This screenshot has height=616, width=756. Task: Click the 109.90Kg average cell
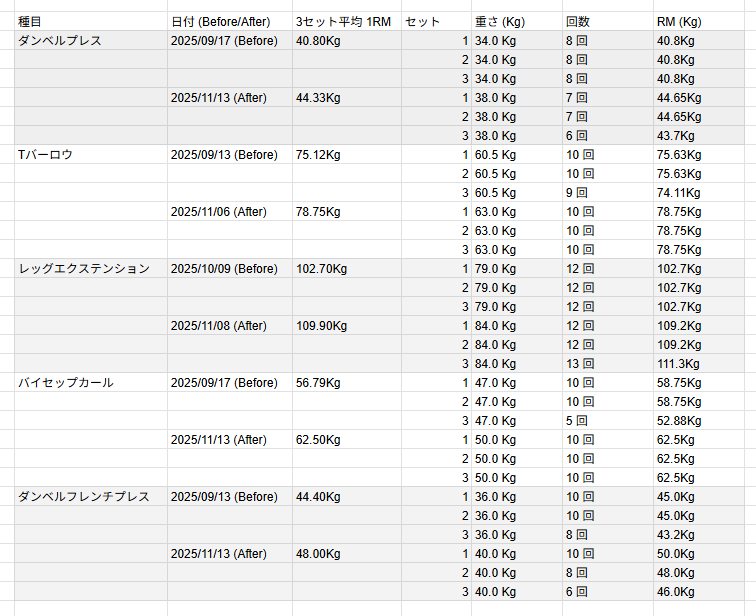(347, 326)
